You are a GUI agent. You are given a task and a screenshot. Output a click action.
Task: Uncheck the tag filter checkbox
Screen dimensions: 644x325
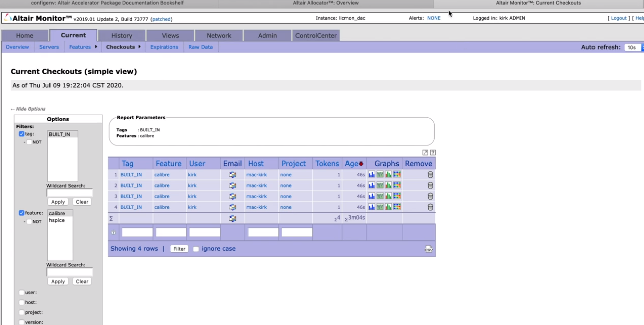[x=22, y=134]
